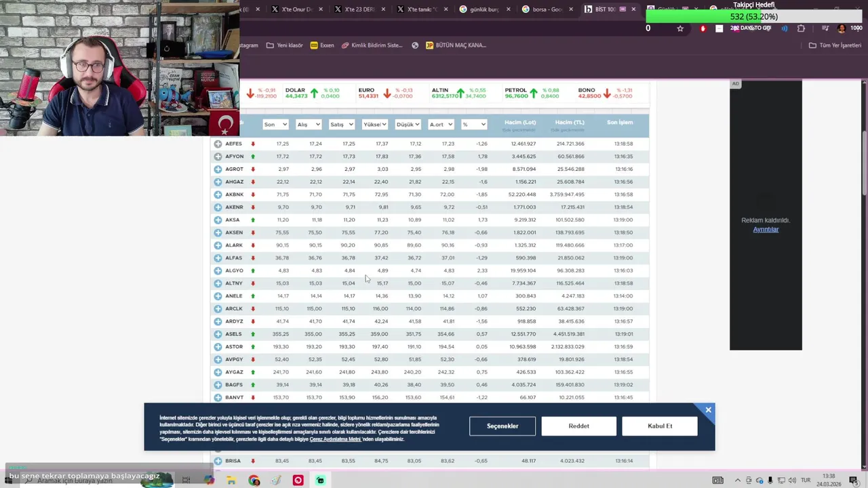The height and width of the screenshot is (488, 868).
Task: Expand the AHGAZ row plus icon
Action: [x=218, y=182]
